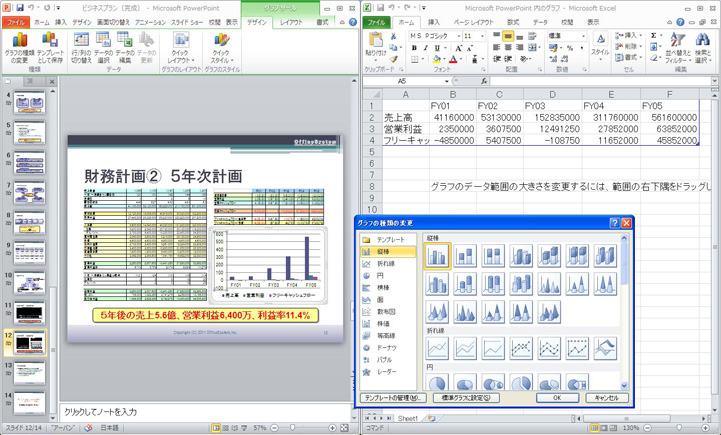
Task: Click the Excel fill color bucket swatch
Action: click(437, 59)
